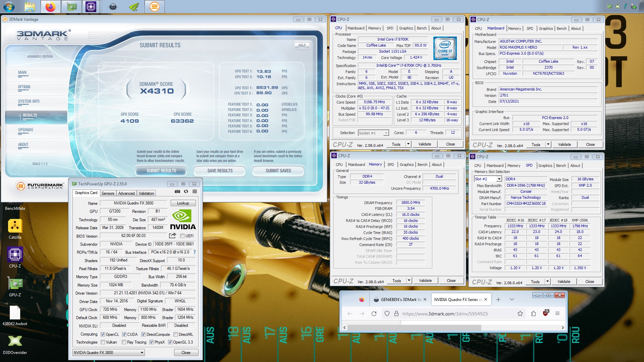Open the Firefox application menu icon

[557, 314]
